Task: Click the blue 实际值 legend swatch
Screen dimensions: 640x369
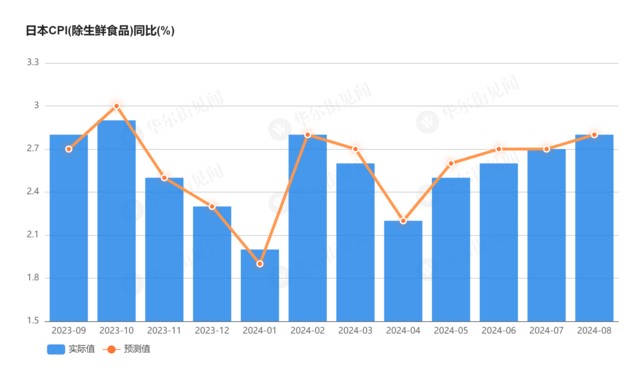Action: pos(56,349)
